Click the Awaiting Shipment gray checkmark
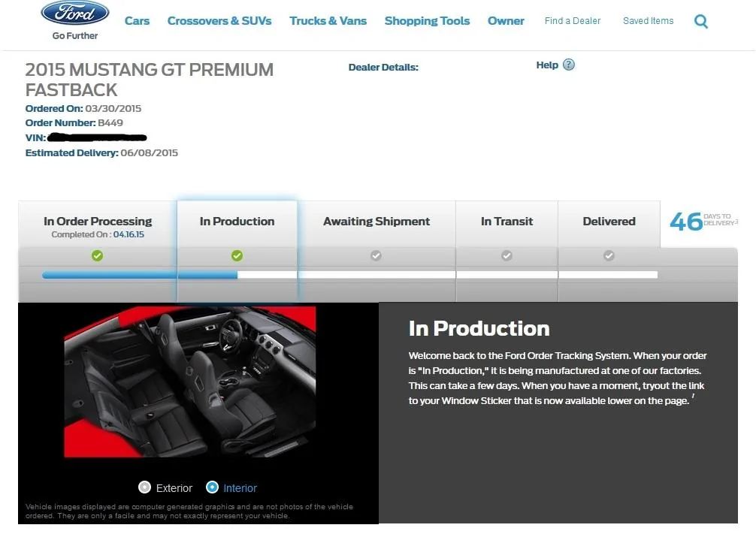Image resolution: width=756 pixels, height=543 pixels. (376, 255)
